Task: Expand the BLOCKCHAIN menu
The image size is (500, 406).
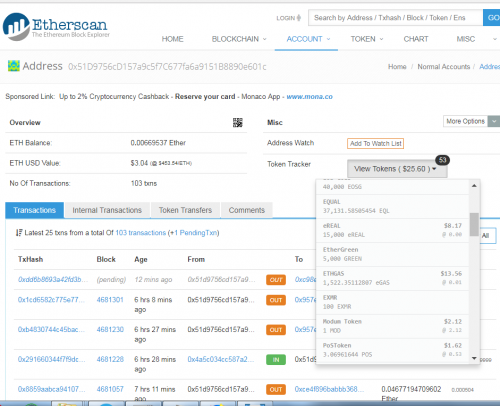Action: tap(239, 39)
